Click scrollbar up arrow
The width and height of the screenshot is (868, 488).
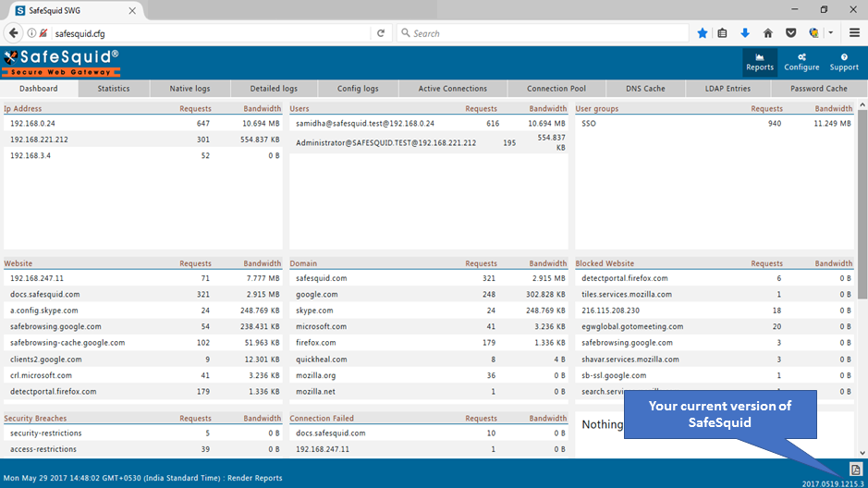862,104
